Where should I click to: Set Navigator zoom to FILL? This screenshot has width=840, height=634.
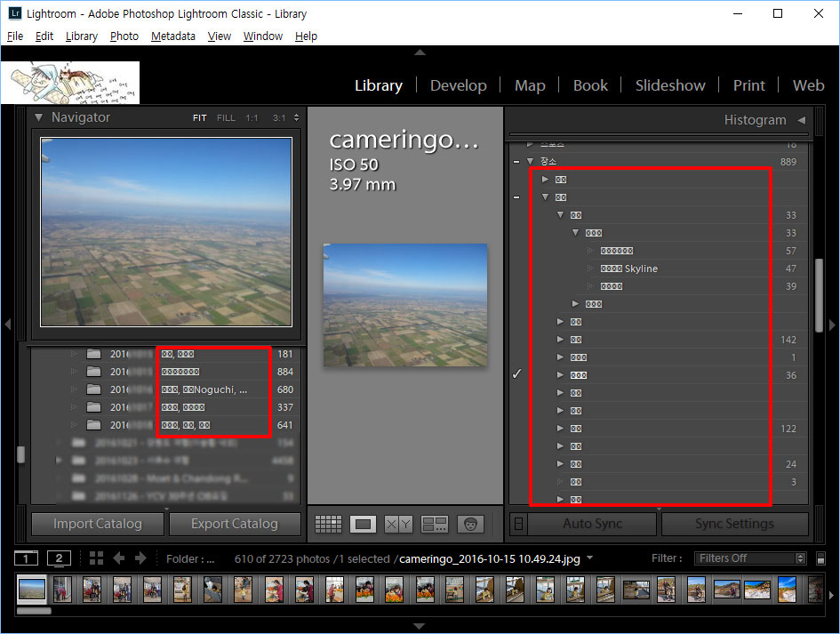226,118
